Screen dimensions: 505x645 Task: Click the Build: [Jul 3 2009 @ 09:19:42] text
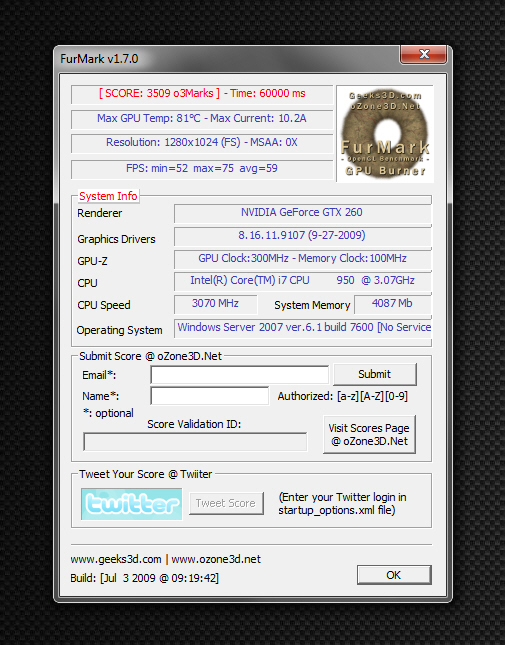[144, 578]
